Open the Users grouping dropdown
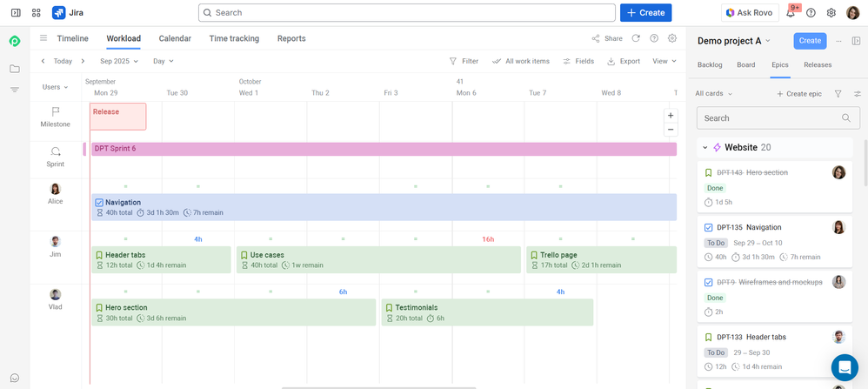Viewport: 868px width, 389px height. point(56,87)
